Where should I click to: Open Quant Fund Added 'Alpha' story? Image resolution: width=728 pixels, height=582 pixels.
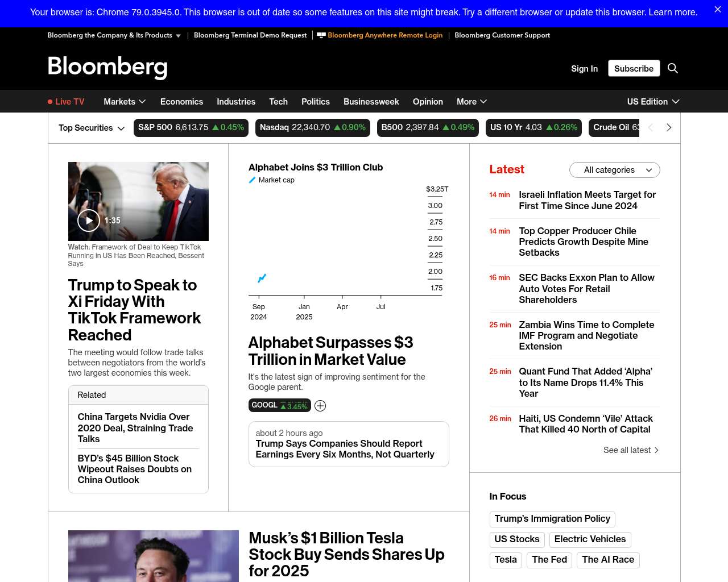click(585, 383)
